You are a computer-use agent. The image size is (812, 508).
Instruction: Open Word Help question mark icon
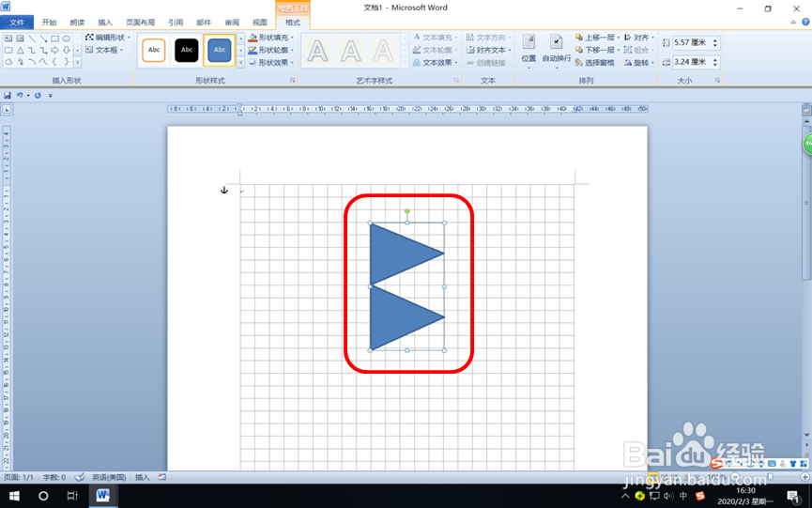point(805,22)
